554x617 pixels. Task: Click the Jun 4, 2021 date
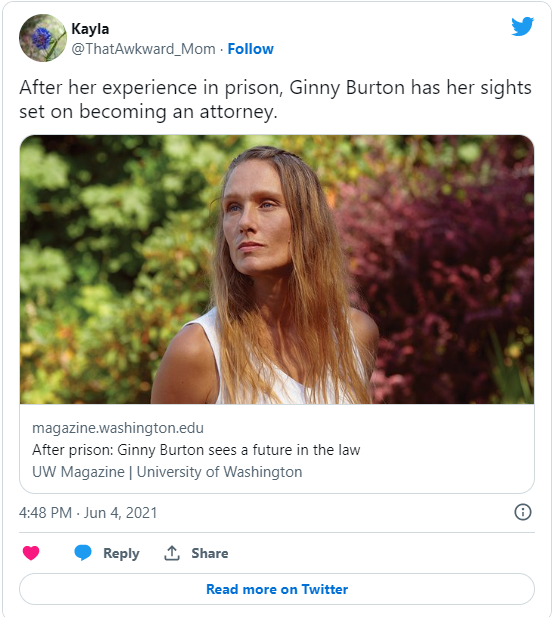[120, 513]
